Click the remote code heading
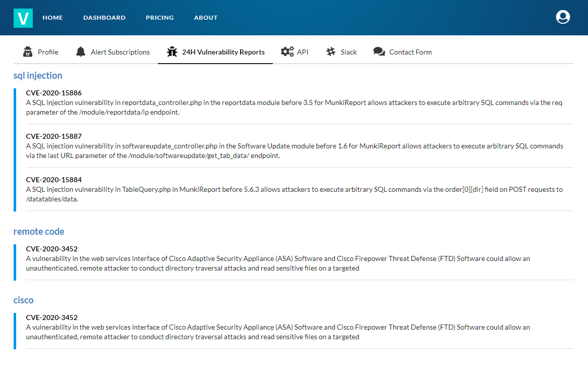The image size is (588, 370). click(39, 232)
